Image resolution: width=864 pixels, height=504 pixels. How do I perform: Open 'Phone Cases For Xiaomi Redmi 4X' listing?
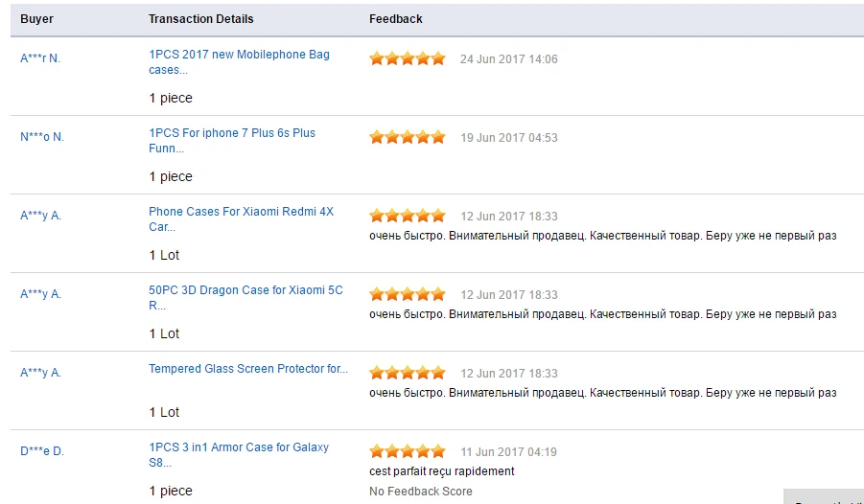tap(242, 219)
